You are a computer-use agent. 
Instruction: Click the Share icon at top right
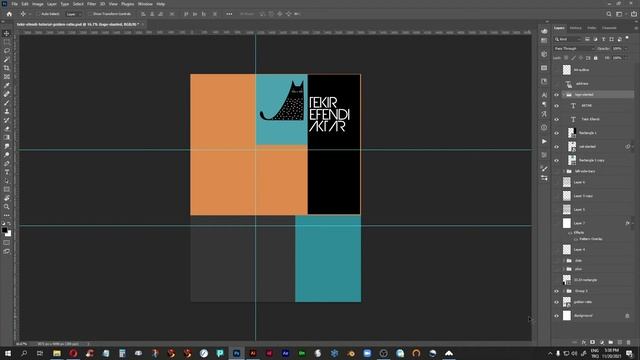[x=633, y=14]
